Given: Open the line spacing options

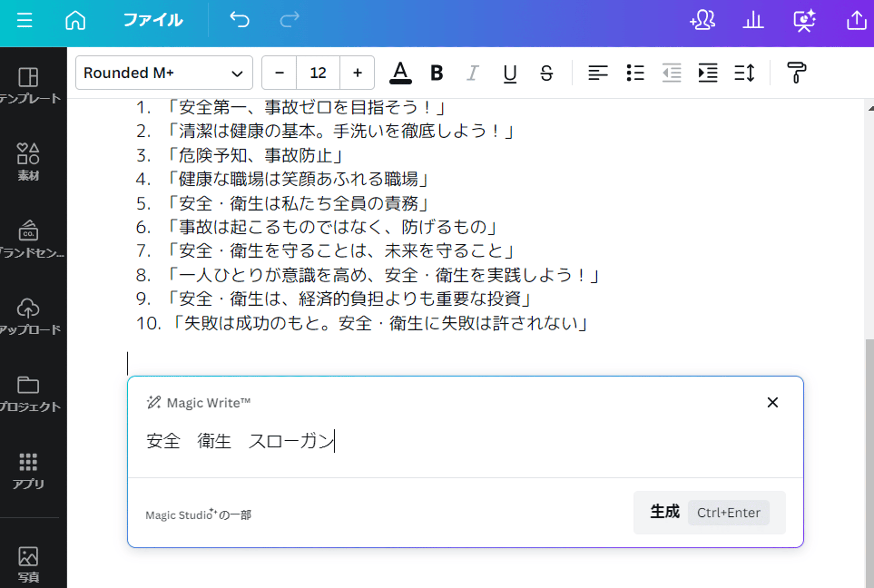Looking at the screenshot, I should coord(745,73).
